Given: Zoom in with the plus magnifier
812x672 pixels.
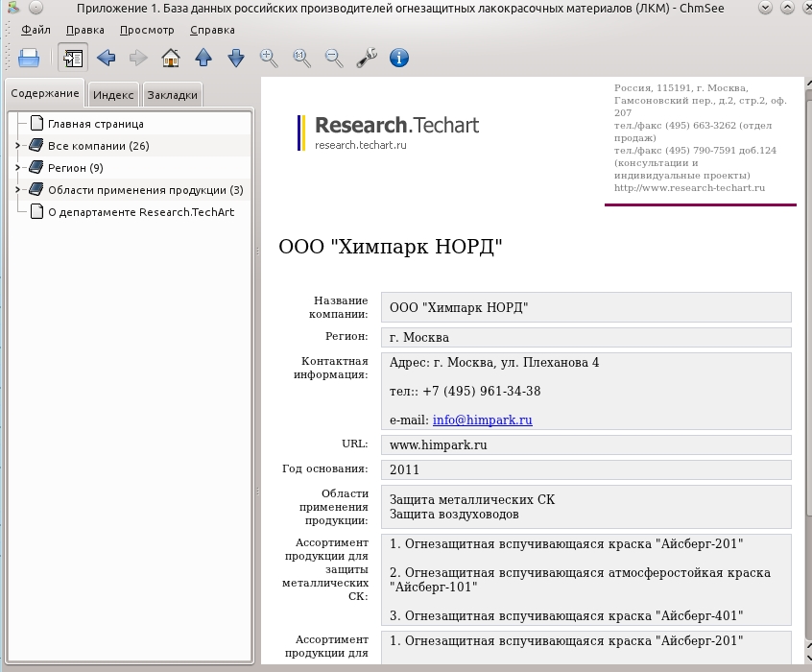Looking at the screenshot, I should tap(268, 58).
